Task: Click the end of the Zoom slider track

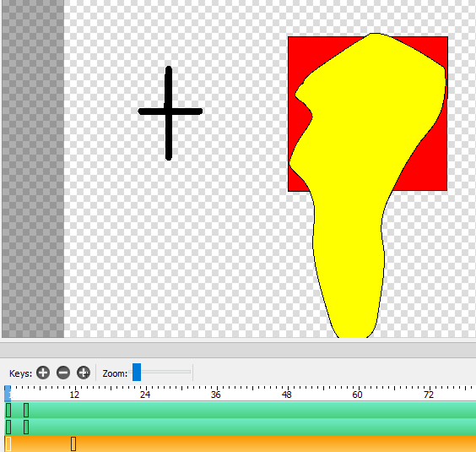Action: click(189, 372)
